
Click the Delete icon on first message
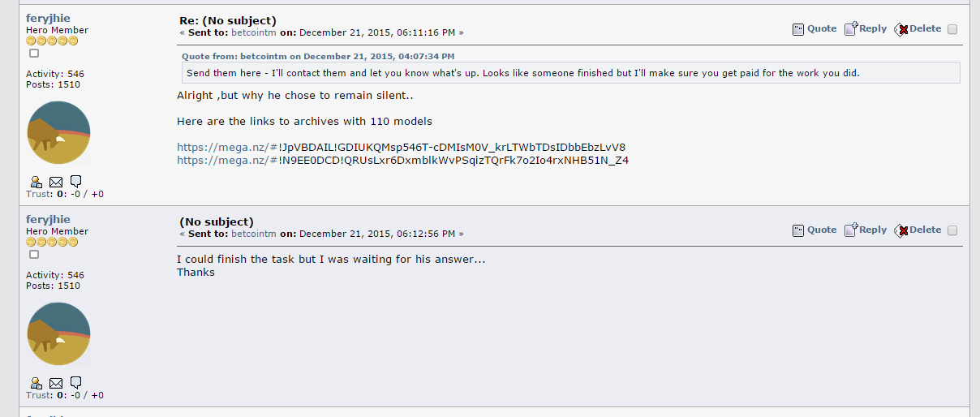point(901,29)
